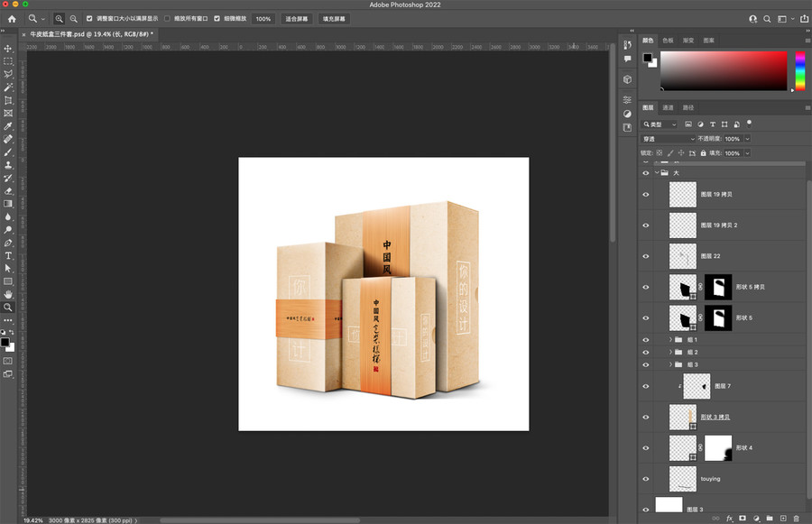Select the Magic Wand tool
Screen dimensions: 812x524
point(8,87)
